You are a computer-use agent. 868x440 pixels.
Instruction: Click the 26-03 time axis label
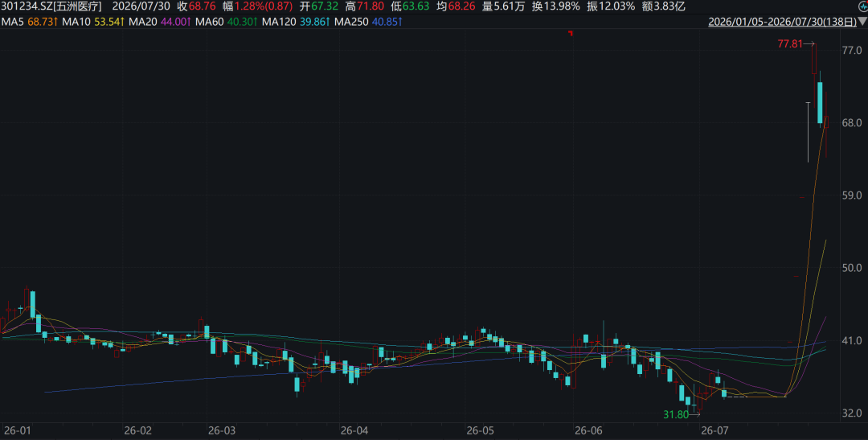[222, 430]
